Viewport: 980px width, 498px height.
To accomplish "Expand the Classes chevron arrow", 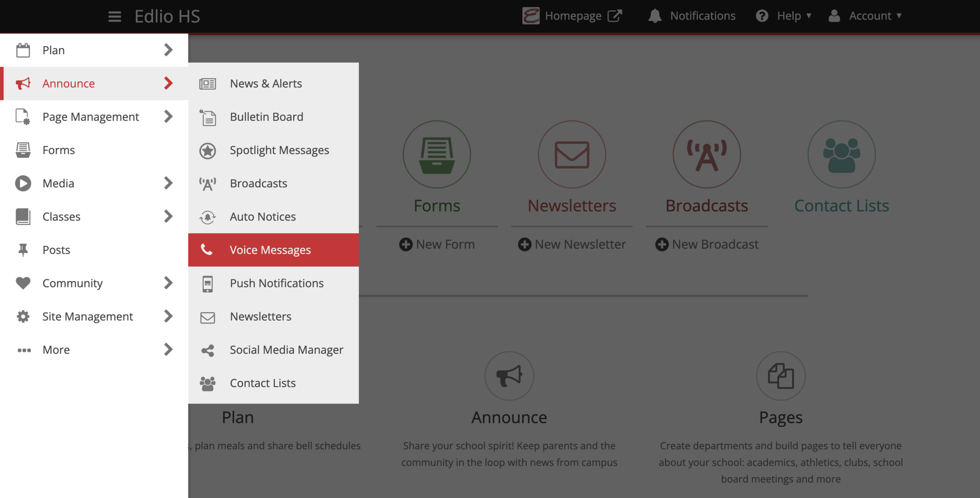I will click(168, 216).
